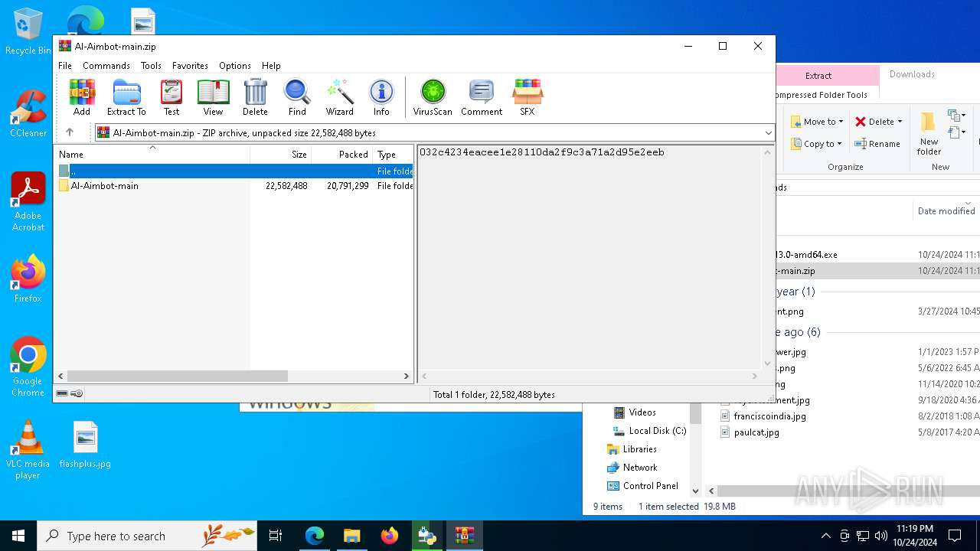Image resolution: width=980 pixels, height=551 pixels.
Task: Click the drive icon in WinRAR status bar
Action: click(x=62, y=394)
